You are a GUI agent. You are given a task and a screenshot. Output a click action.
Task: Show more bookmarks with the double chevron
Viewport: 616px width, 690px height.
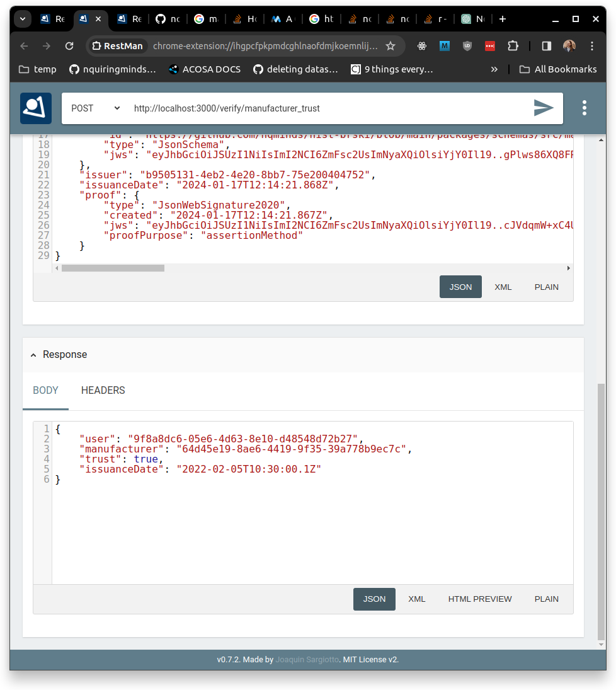pyautogui.click(x=494, y=69)
